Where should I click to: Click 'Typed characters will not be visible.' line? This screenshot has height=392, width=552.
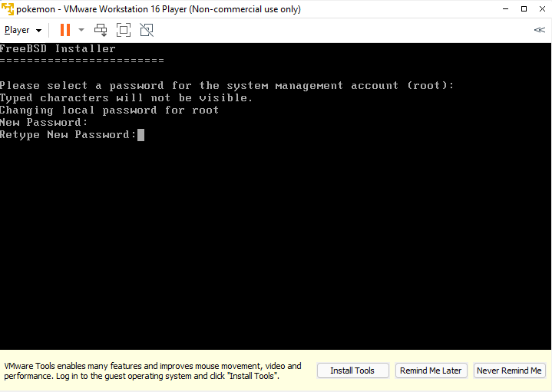[126, 98]
